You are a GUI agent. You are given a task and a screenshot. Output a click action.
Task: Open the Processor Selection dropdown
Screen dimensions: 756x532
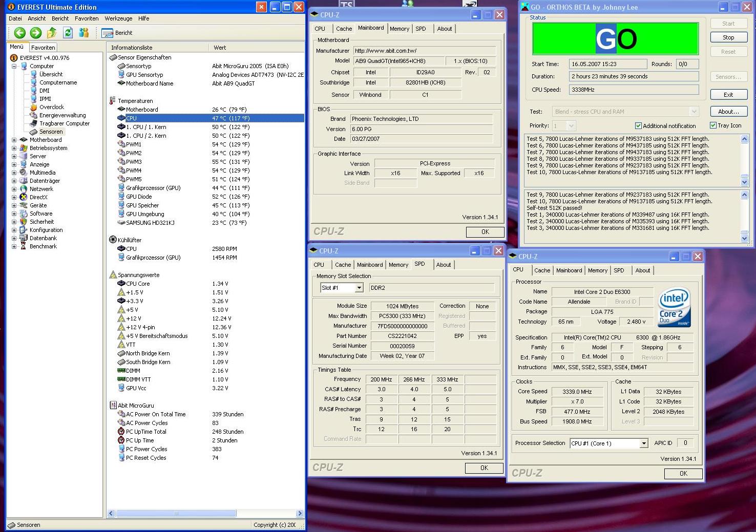[x=644, y=443]
